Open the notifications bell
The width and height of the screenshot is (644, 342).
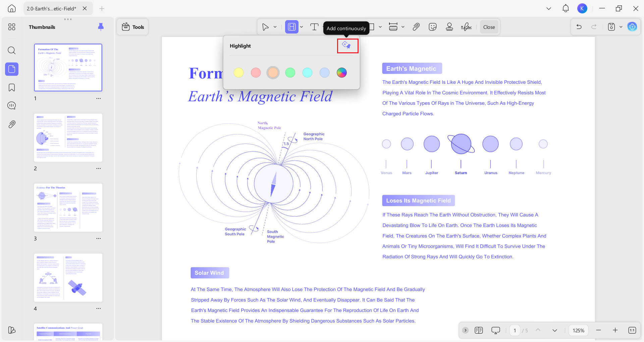coord(566,8)
